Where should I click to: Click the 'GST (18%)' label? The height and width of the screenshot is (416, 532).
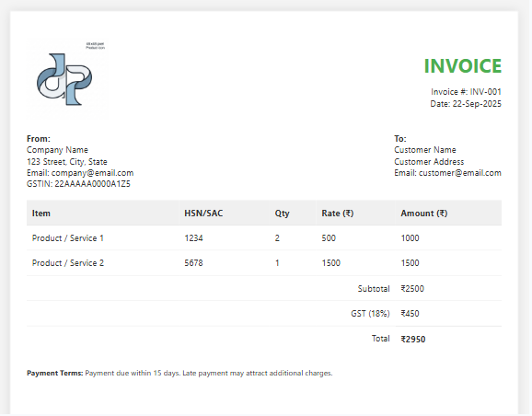coord(370,314)
